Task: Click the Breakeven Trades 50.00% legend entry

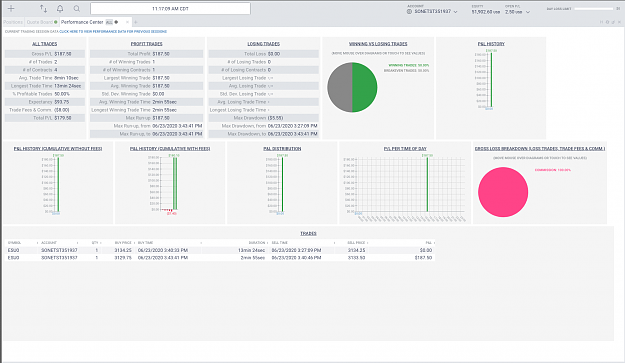Action: click(407, 71)
